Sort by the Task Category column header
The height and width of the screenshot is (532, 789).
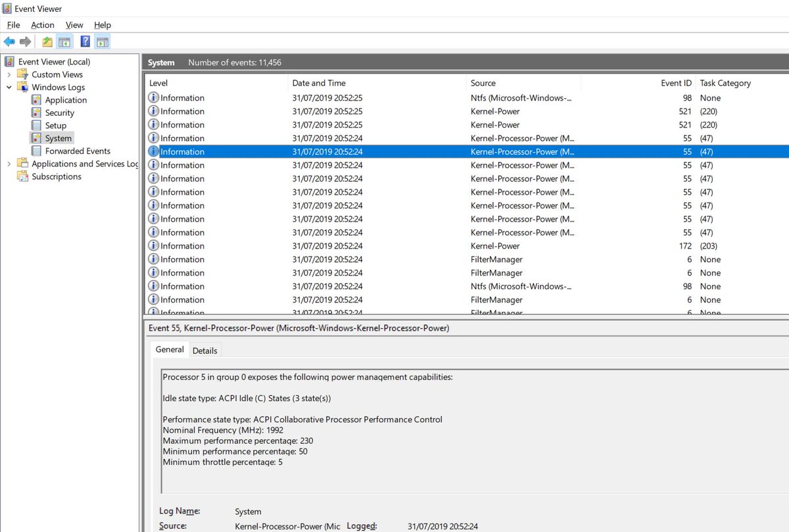point(742,83)
